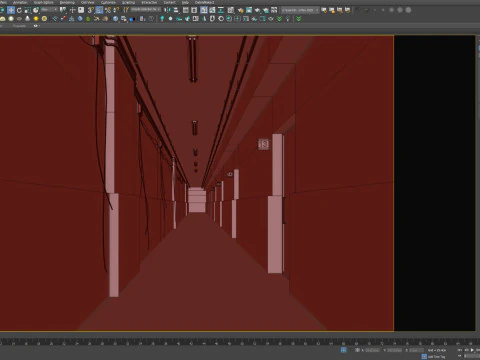This screenshot has height=360, width=480.
Task: Open Edit Named Selection Sets
Action: [x=126, y=10]
